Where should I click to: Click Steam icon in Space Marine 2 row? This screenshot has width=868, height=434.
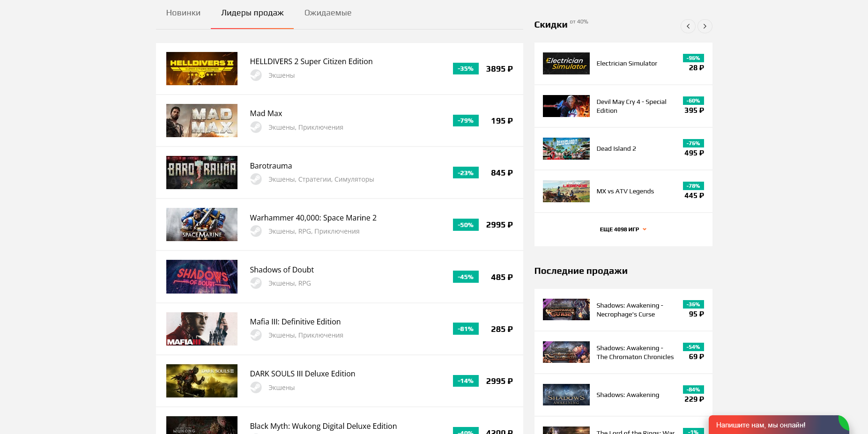(256, 231)
